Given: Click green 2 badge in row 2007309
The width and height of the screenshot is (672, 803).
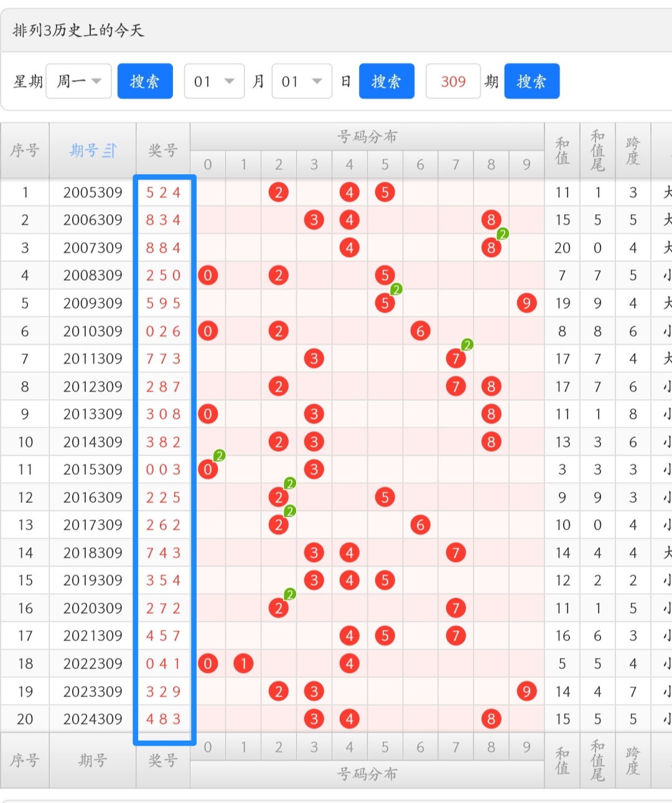Looking at the screenshot, I should point(503,234).
